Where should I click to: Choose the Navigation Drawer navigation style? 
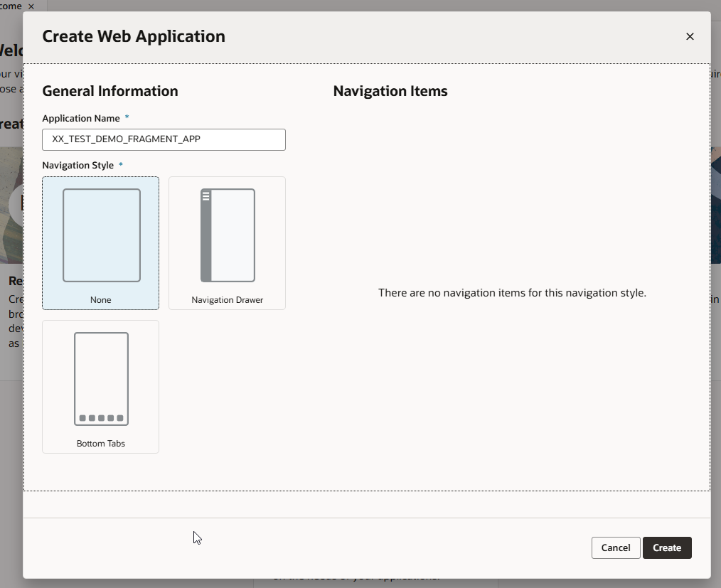click(227, 243)
